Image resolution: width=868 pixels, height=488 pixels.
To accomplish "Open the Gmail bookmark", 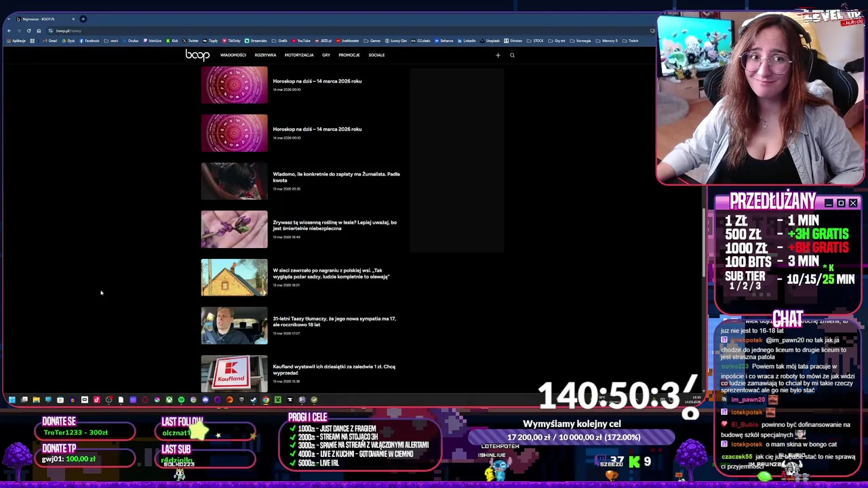I will coord(50,41).
